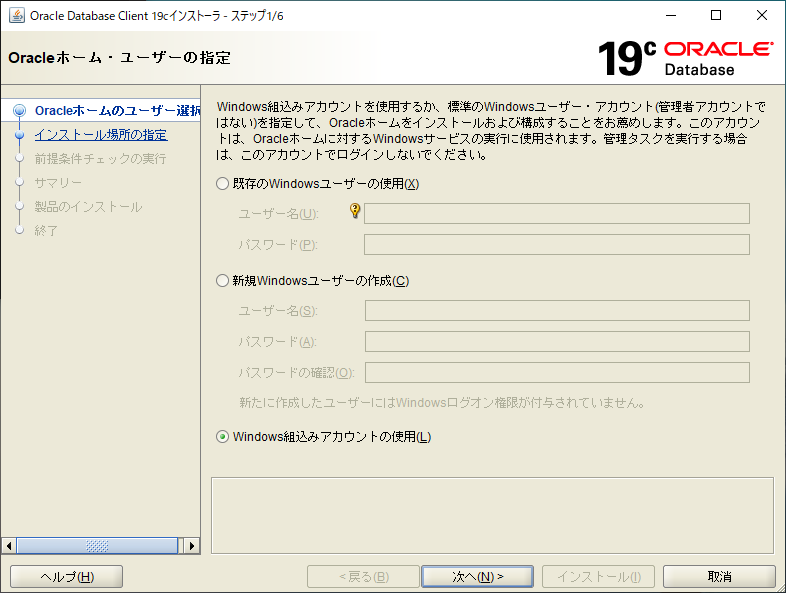
Task: Click the sidebar horizontal scrollbar thumb
Action: (x=97, y=545)
